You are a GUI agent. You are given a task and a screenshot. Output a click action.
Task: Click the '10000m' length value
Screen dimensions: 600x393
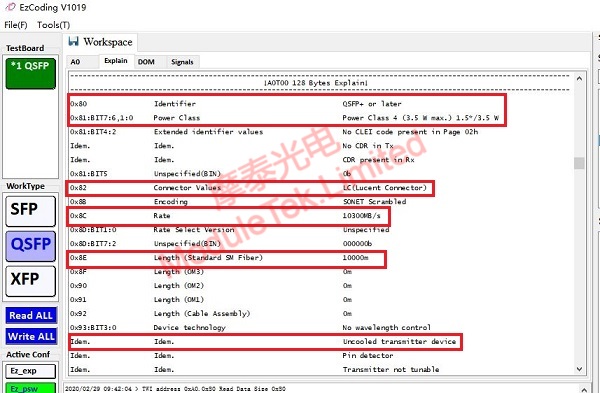click(x=355, y=258)
